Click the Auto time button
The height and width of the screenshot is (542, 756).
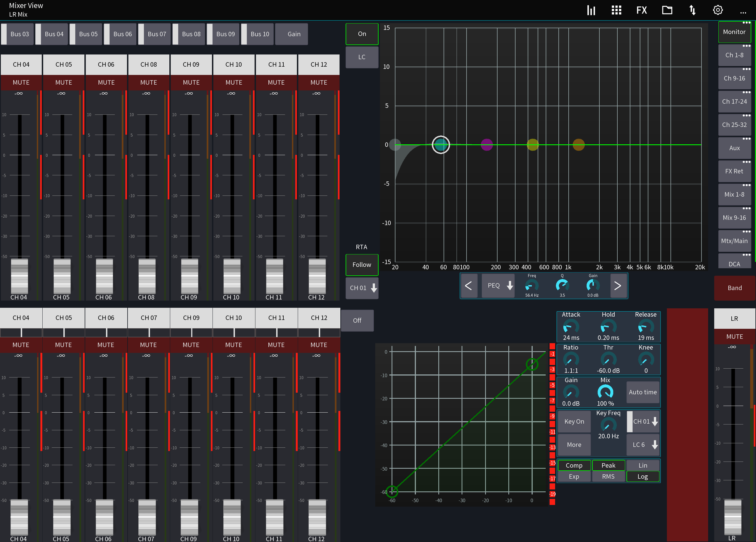point(643,392)
